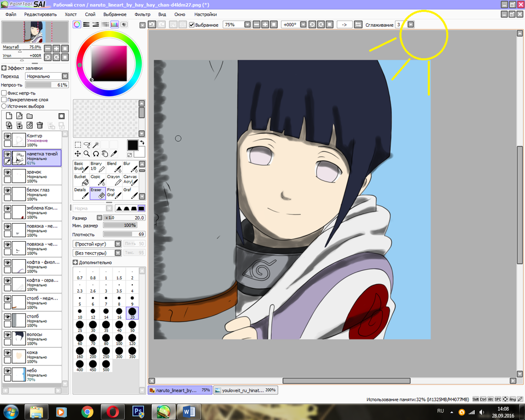Screen dimensions: 525x420
Task: Create a new layer folder
Action: click(x=30, y=116)
